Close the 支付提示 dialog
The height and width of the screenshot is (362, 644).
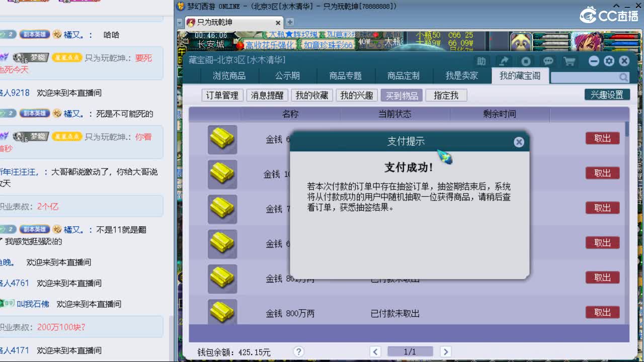click(519, 142)
